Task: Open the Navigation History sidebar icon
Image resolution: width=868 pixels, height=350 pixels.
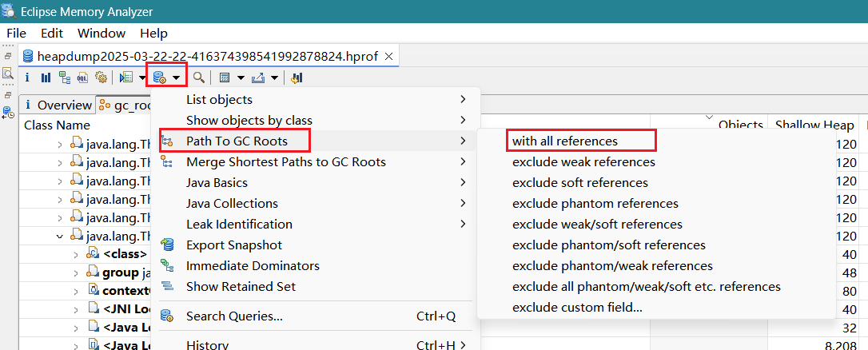Action: pos(8,111)
